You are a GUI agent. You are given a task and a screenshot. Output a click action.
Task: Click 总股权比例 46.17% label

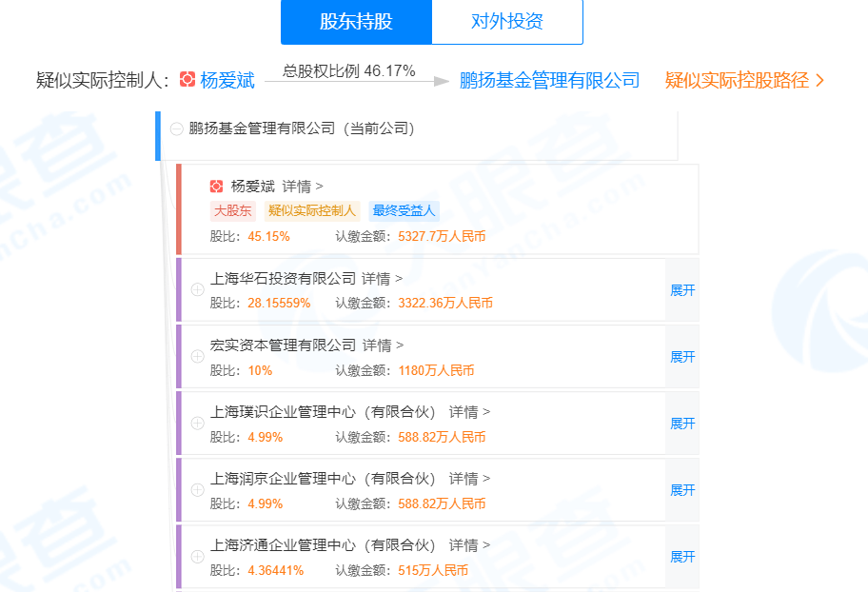click(x=348, y=70)
